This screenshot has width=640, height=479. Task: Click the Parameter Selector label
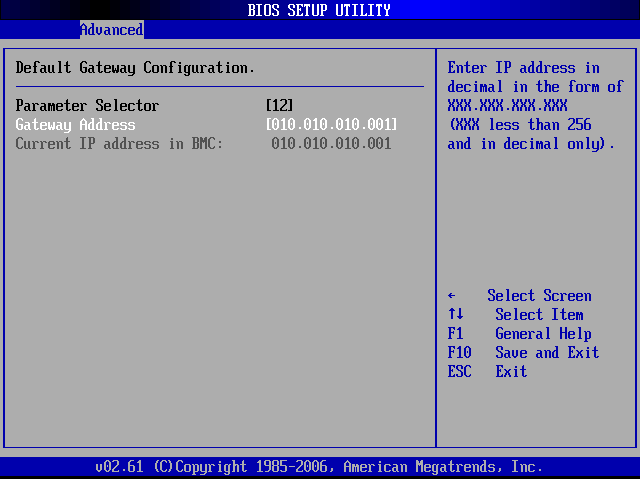pyautogui.click(x=87, y=106)
